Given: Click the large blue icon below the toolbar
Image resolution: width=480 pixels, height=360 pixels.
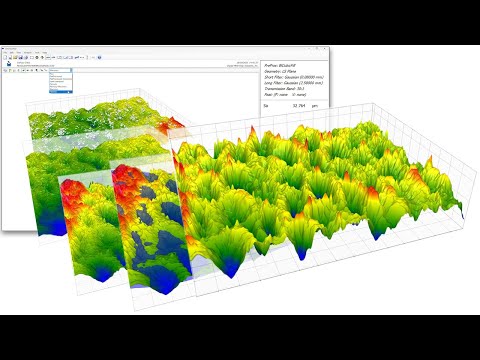Looking at the screenshot, I should click(9, 64).
